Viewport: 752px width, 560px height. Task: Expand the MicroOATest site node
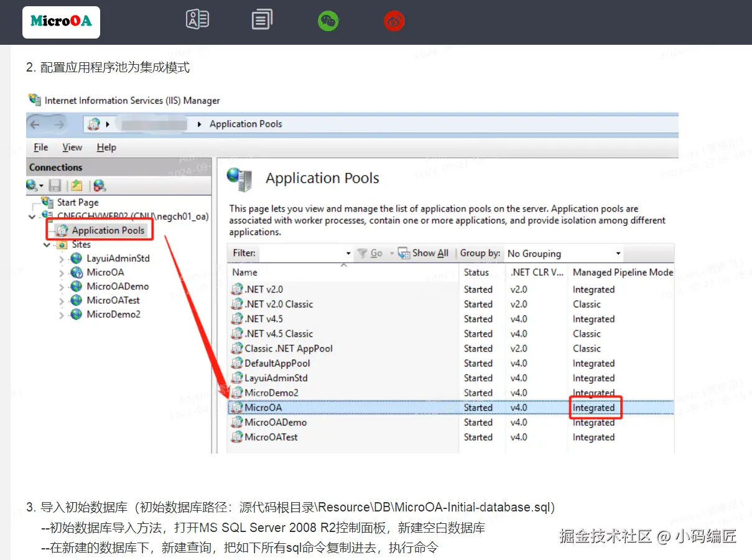pyautogui.click(x=62, y=301)
